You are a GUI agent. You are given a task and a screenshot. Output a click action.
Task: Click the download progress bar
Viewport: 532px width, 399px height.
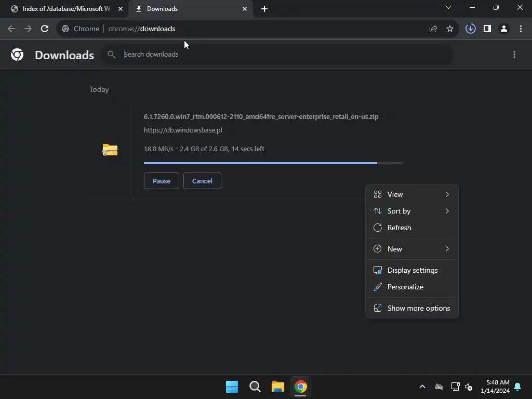pyautogui.click(x=273, y=163)
